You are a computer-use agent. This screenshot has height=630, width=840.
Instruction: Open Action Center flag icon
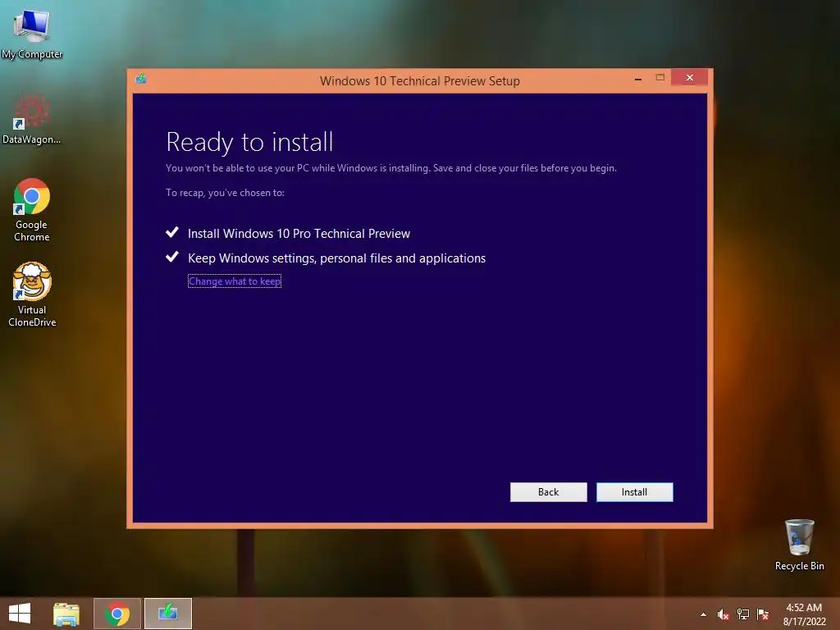pyautogui.click(x=763, y=614)
